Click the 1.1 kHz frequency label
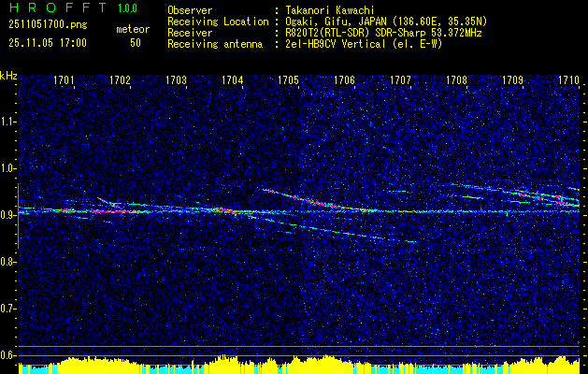This screenshot has width=588, height=374. pyautogui.click(x=7, y=122)
